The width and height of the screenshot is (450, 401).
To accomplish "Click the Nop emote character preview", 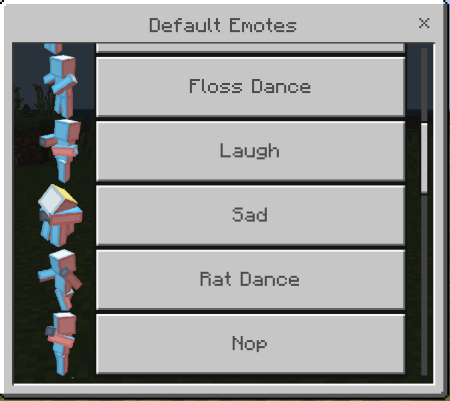I will point(61,343).
